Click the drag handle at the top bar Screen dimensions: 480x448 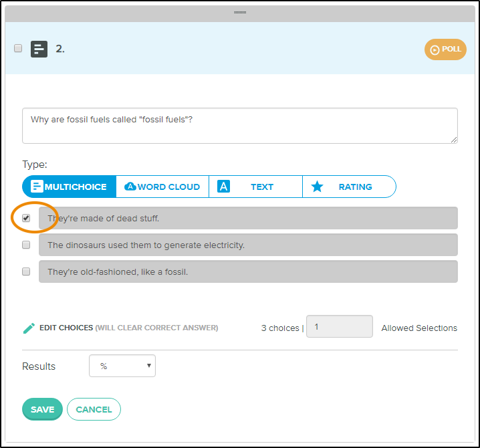tap(240, 13)
